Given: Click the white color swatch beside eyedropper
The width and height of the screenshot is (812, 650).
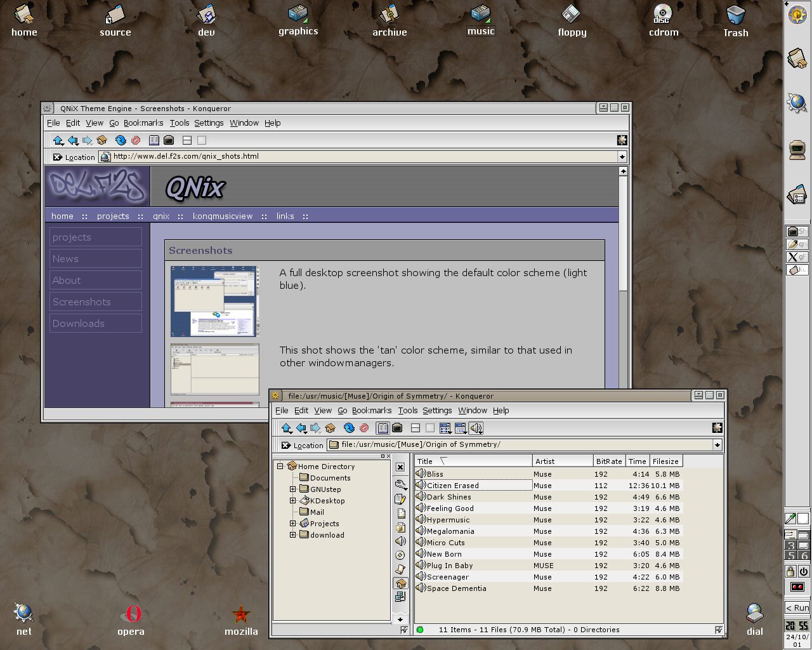Looking at the screenshot, I should 804,518.
